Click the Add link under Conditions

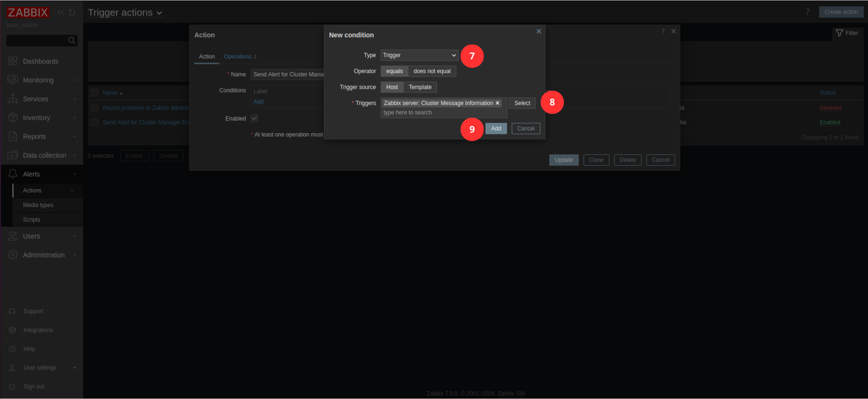click(x=258, y=102)
